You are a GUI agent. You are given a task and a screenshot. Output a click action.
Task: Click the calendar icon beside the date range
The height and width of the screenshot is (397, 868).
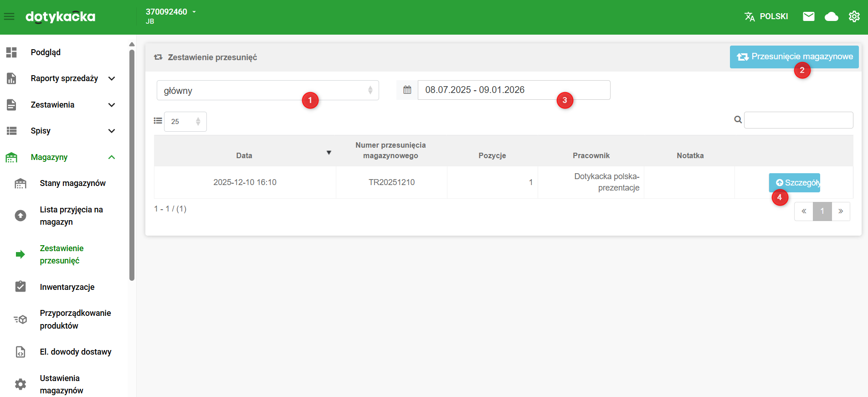pos(407,90)
